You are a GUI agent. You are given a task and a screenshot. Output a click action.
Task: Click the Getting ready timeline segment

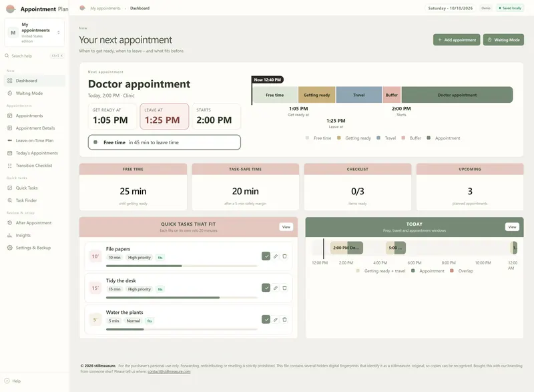(316, 95)
